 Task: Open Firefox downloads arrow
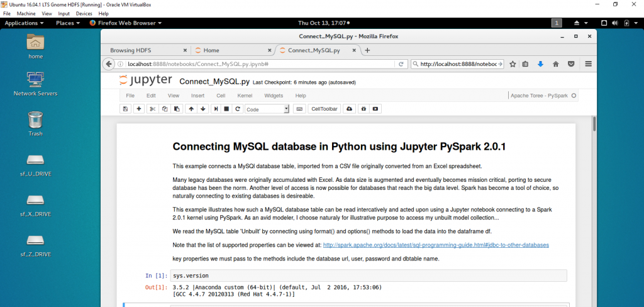[x=540, y=64]
